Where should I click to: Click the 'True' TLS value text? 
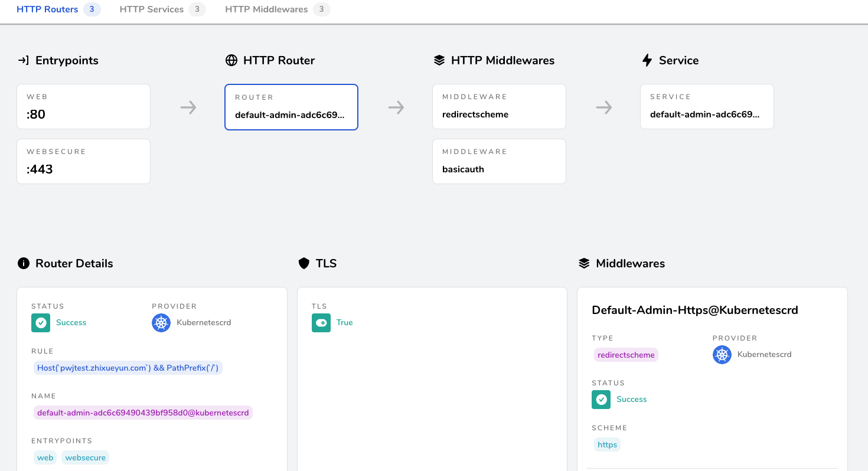[345, 323]
